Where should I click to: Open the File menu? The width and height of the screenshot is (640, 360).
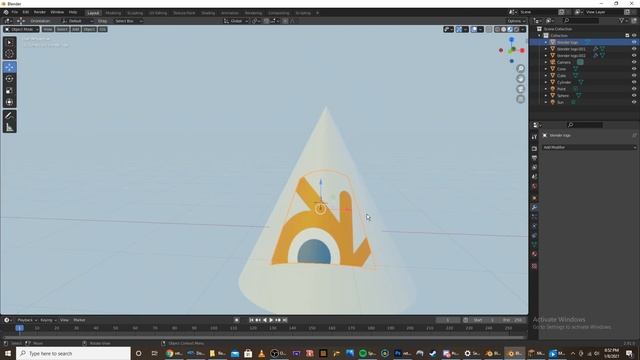(15, 12)
